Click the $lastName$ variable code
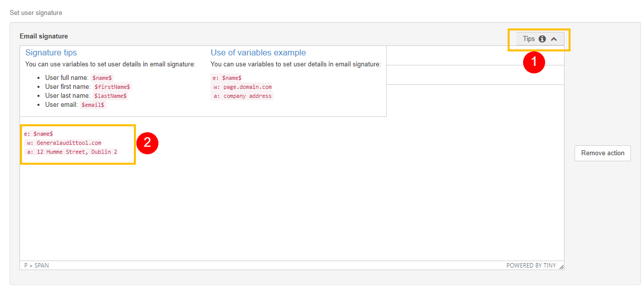This screenshot has height=293, width=644. (x=110, y=96)
